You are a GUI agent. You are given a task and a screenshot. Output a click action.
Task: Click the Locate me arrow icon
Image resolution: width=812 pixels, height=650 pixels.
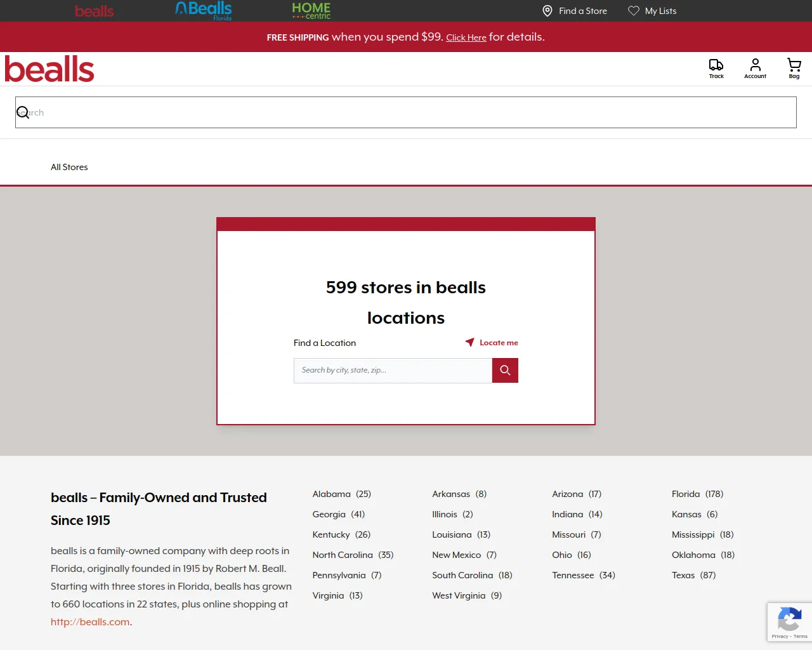470,342
